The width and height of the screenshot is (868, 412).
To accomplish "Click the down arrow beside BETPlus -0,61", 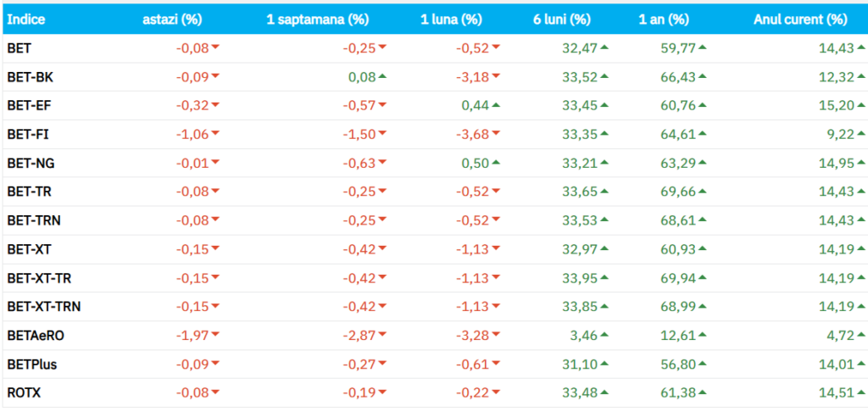I will point(496,365).
